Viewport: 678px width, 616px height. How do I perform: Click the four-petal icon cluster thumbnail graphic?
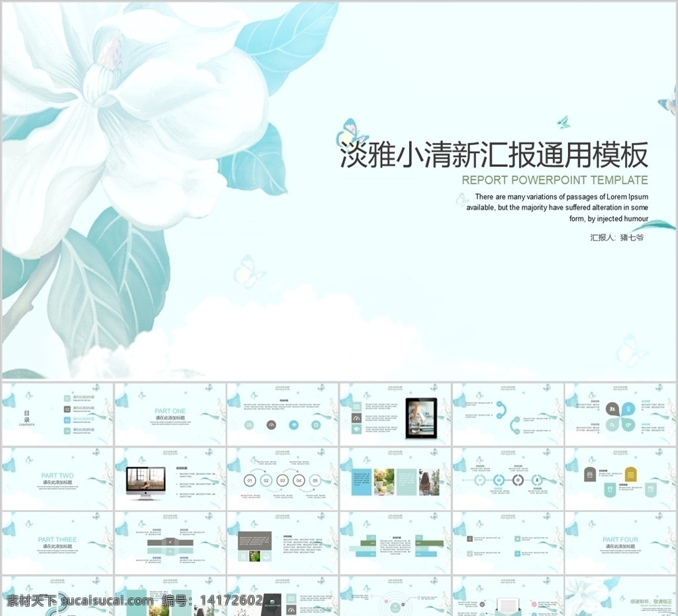coord(620,417)
